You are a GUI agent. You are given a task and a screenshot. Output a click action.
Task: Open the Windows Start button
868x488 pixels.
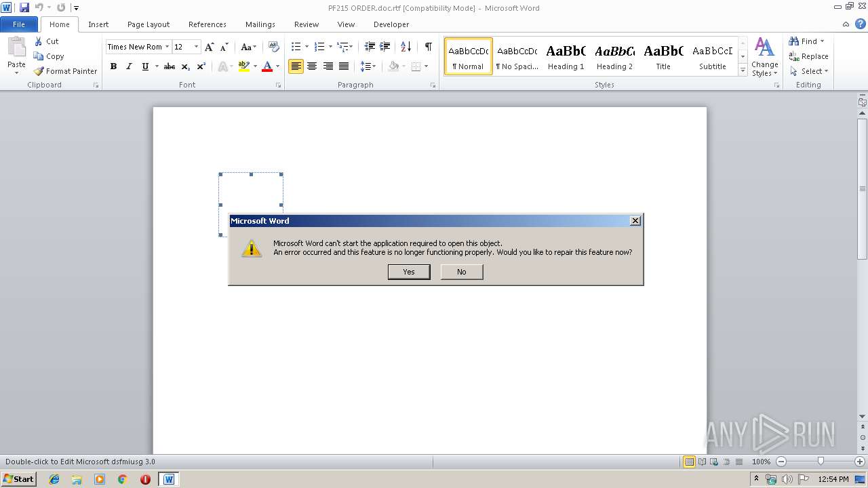click(18, 479)
